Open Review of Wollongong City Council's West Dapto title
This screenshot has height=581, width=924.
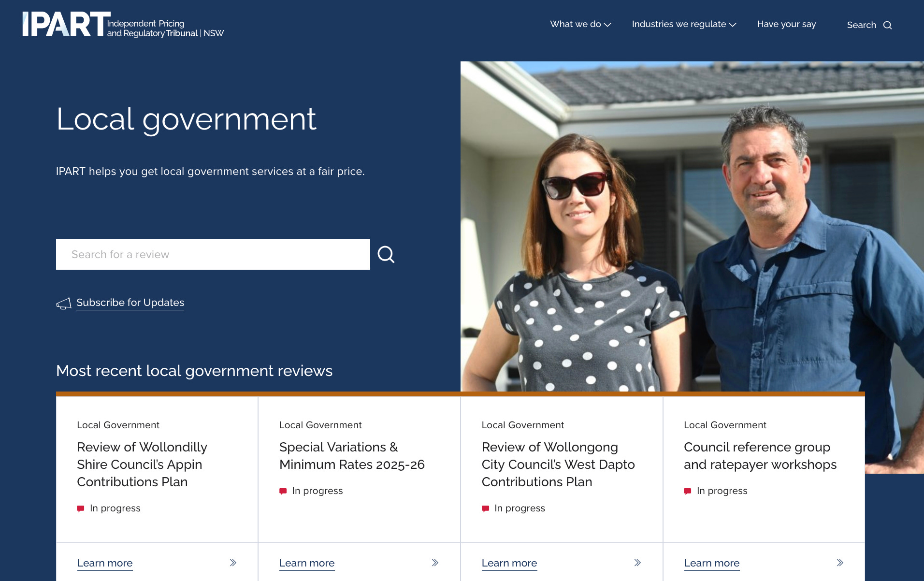click(x=558, y=465)
